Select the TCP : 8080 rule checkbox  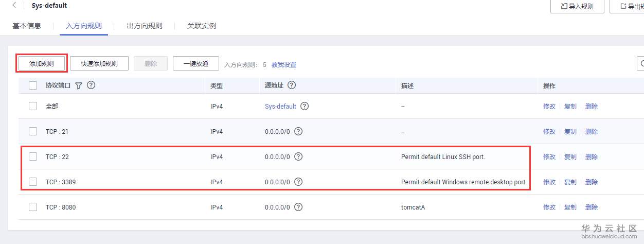(33, 207)
